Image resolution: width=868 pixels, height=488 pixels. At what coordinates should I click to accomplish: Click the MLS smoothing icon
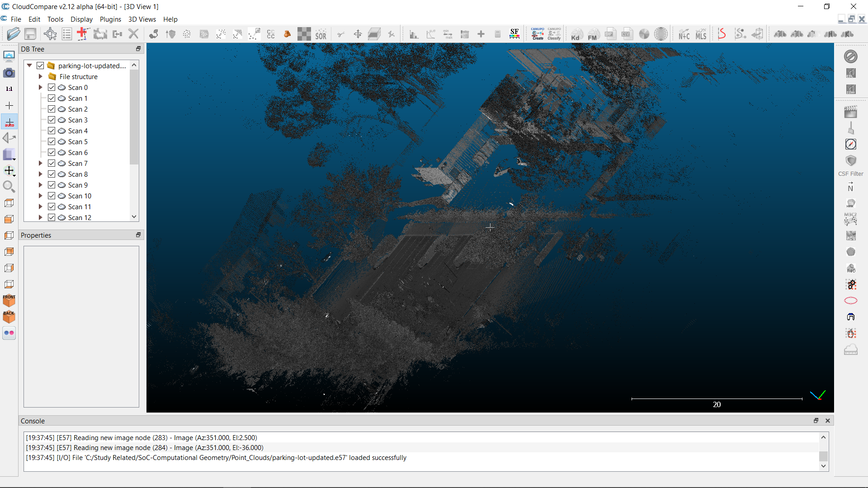click(700, 34)
